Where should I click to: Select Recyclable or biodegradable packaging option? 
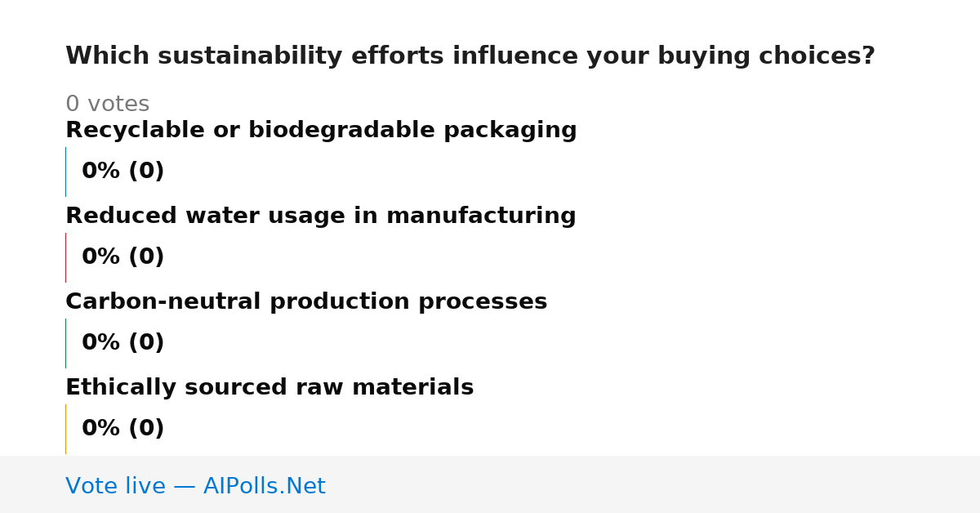tap(321, 131)
